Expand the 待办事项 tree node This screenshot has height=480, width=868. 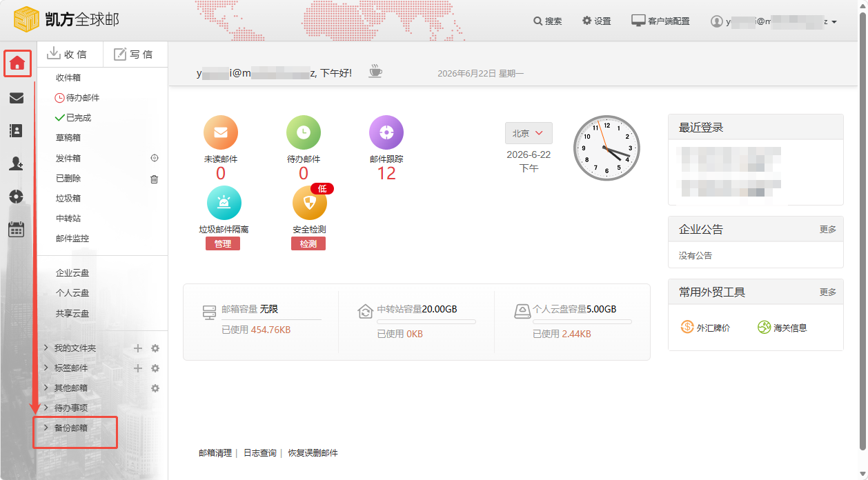tap(46, 408)
